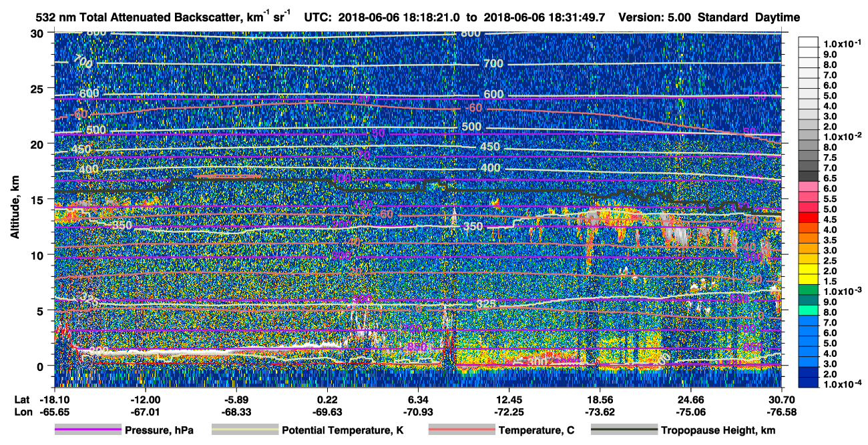Click the longitude value -69.63
The width and height of the screenshot is (868, 445).
pyautogui.click(x=327, y=412)
